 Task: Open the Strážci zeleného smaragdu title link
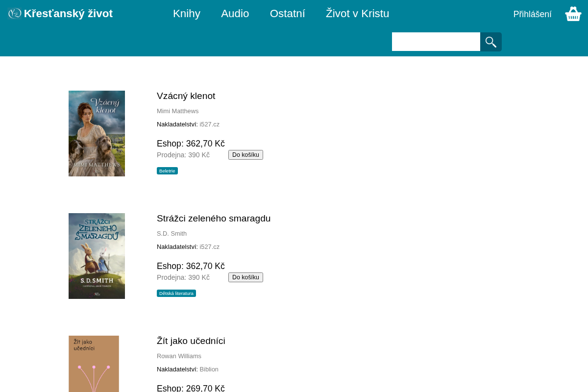214,219
